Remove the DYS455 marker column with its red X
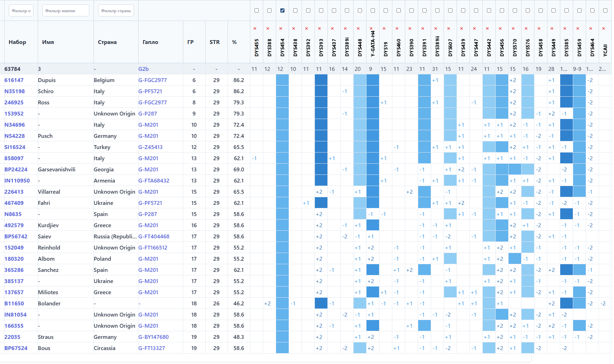 coord(255,29)
